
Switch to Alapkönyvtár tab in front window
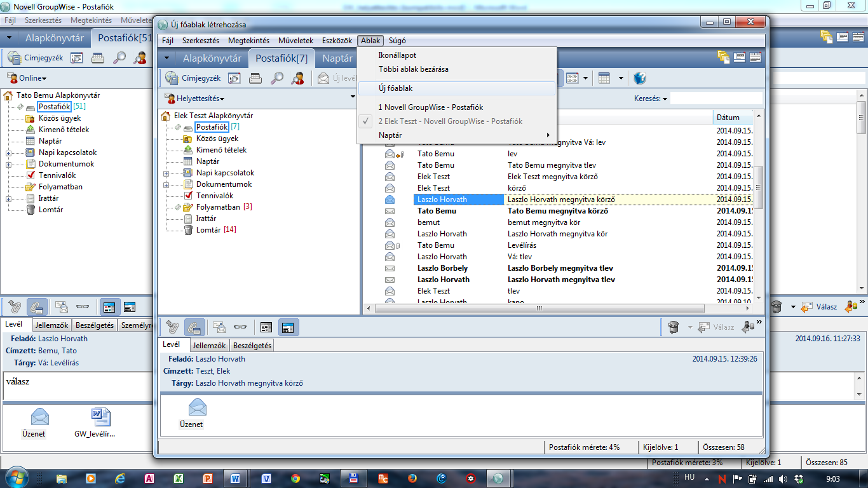212,58
